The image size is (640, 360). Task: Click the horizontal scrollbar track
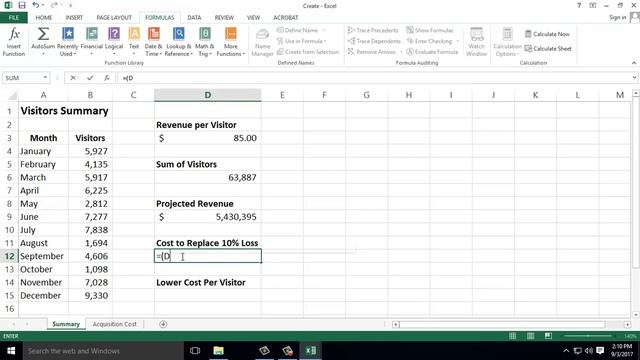coord(502,324)
